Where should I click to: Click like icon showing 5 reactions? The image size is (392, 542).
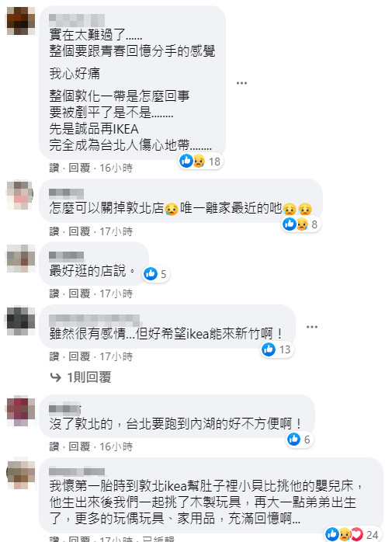(x=151, y=274)
